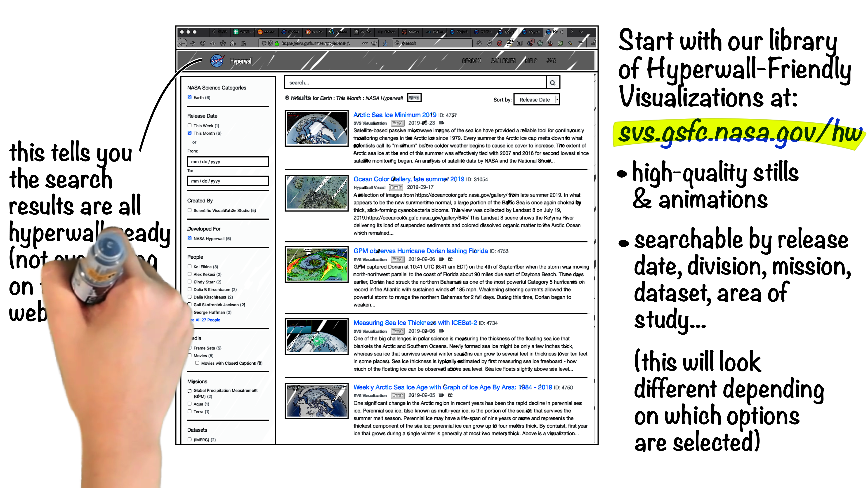Click the green padlock security icon
The image size is (868, 488).
(x=277, y=43)
